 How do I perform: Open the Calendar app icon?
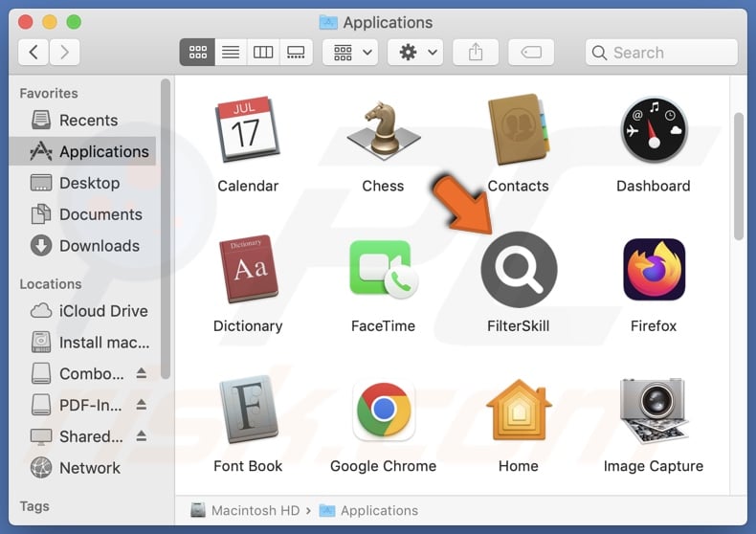[248, 129]
